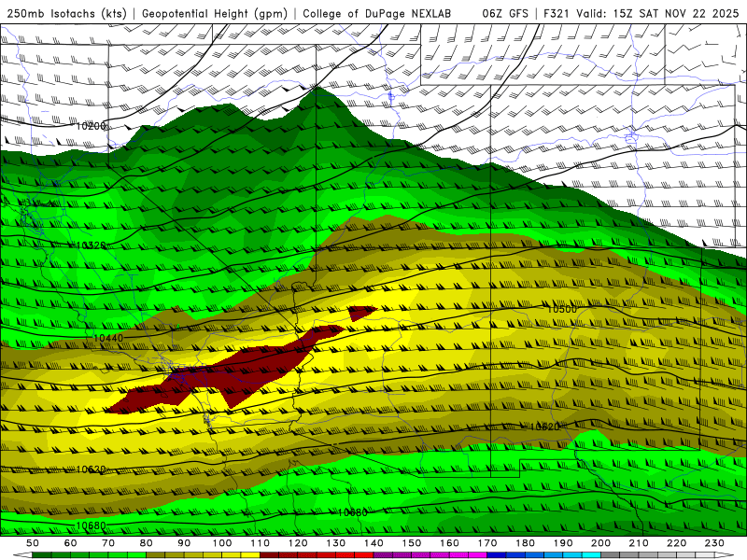Image resolution: width=747 pixels, height=560 pixels.
Task: Click the 110 value on the color scale
Action: point(261,543)
